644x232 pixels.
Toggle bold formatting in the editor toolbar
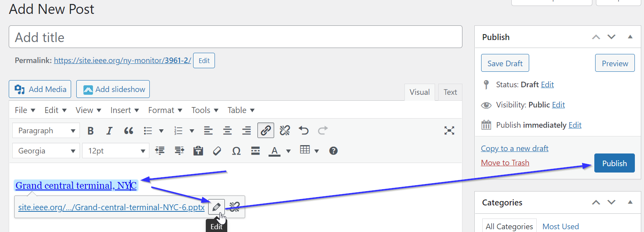coord(91,130)
